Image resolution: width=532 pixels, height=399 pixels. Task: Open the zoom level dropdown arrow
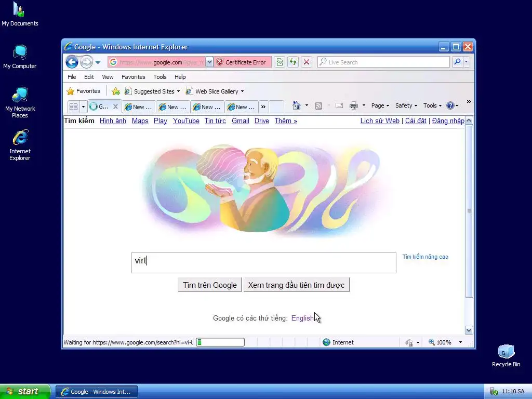tap(460, 342)
